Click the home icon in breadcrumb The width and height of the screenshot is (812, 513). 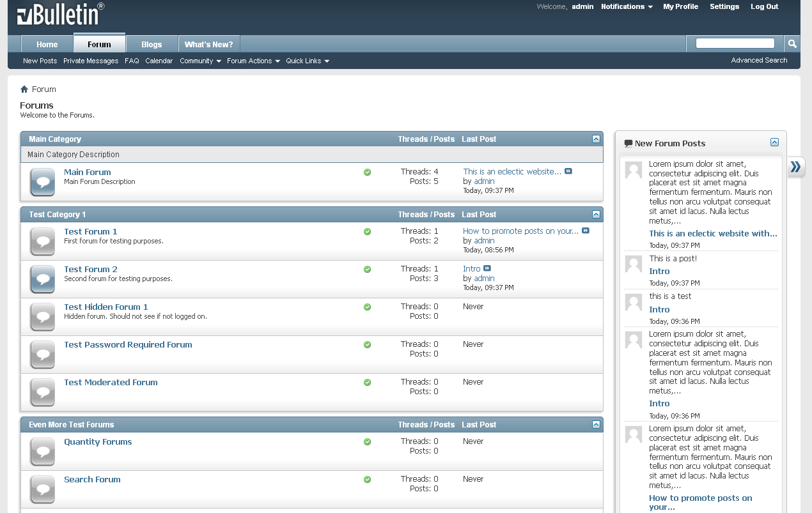pyautogui.click(x=24, y=89)
